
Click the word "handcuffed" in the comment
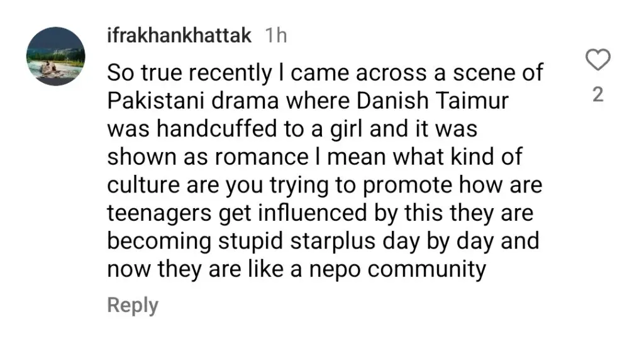216,129
